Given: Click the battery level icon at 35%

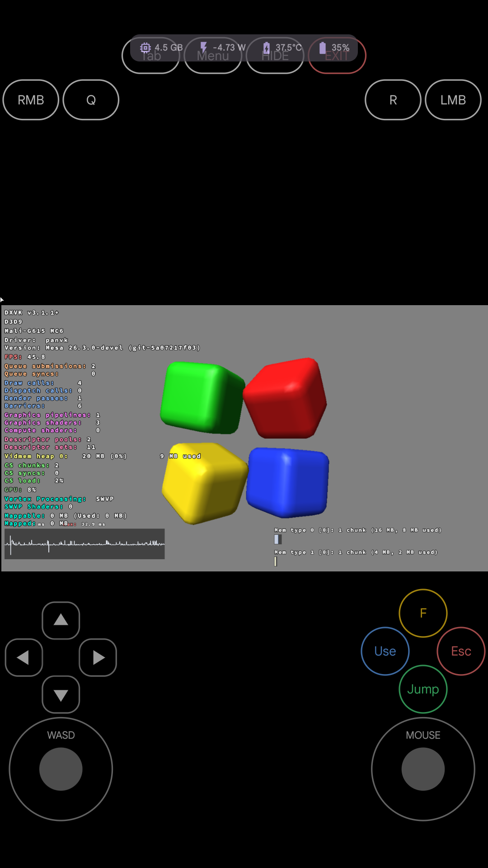Looking at the screenshot, I should [x=323, y=47].
